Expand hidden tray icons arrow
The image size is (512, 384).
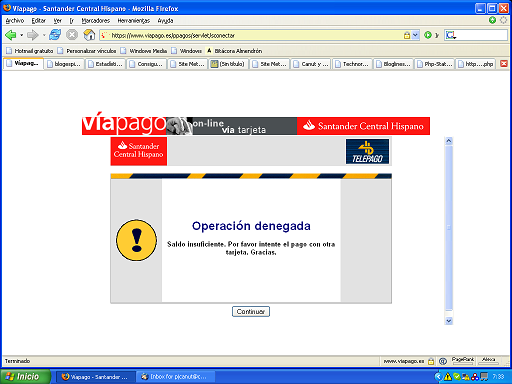click(x=438, y=377)
